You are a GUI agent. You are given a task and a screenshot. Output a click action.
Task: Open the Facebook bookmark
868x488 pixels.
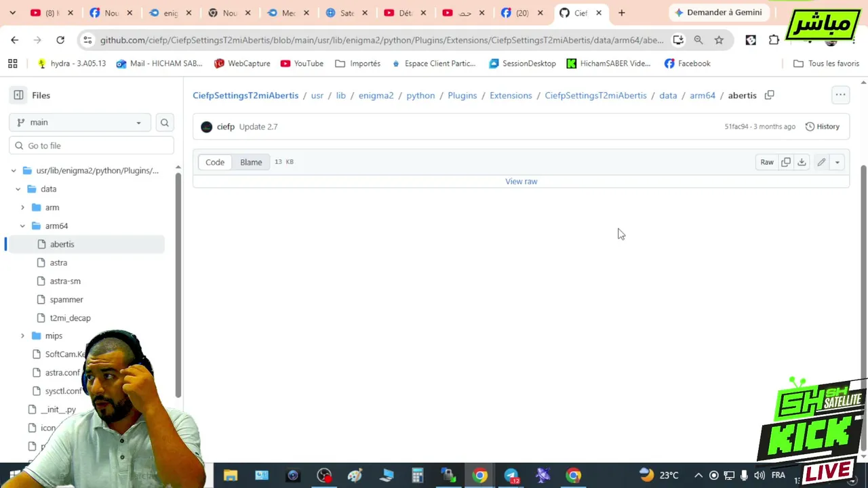[x=687, y=64]
